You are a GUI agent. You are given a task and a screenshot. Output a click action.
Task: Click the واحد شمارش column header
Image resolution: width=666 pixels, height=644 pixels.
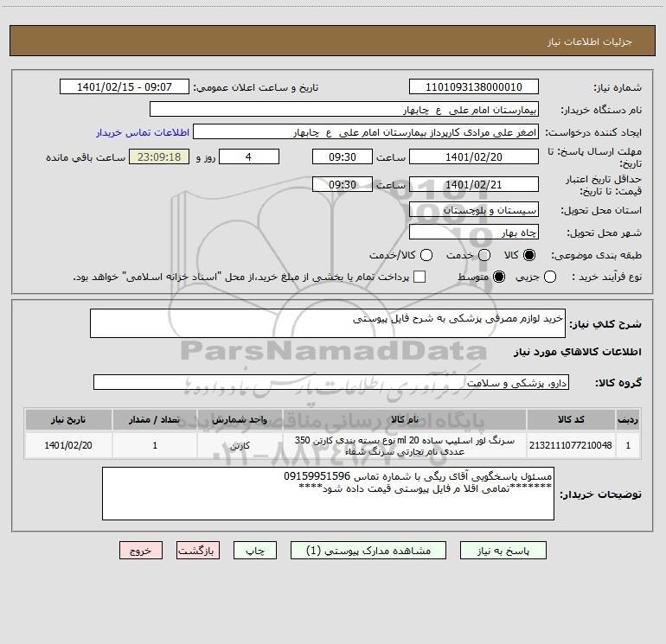pyautogui.click(x=240, y=419)
